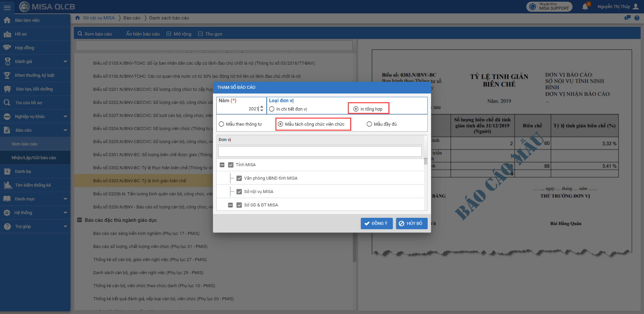
Task: Collapse the 'Tỉnh MISA' tree node
Action: [x=222, y=165]
